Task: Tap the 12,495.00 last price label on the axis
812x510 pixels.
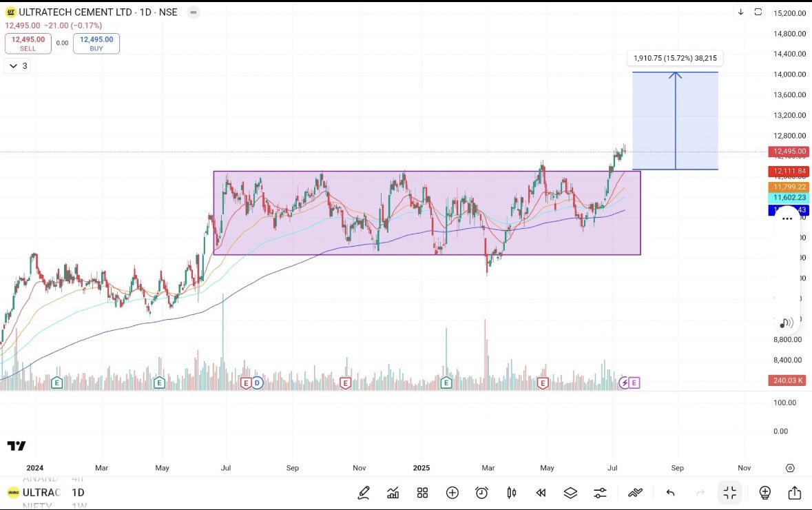Action: [x=789, y=152]
